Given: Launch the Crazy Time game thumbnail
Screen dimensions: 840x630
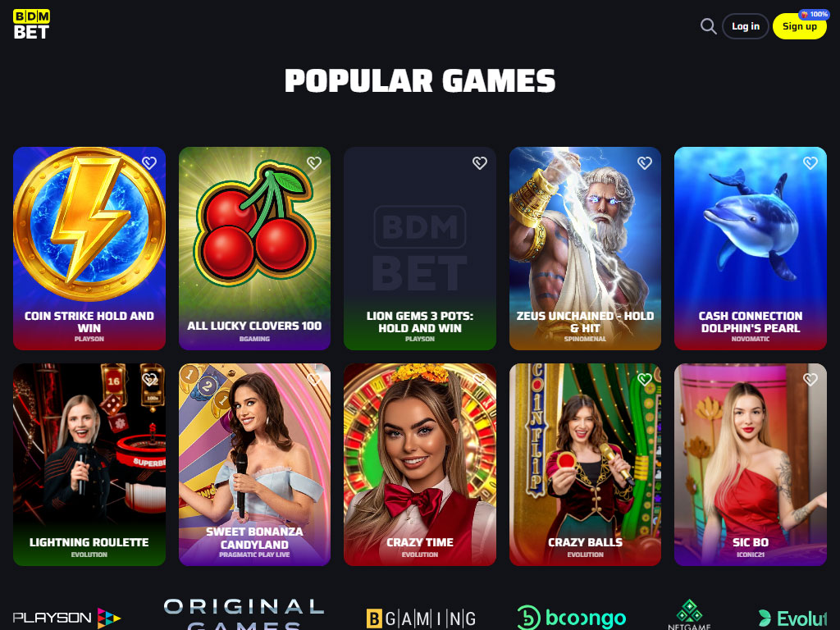Looking at the screenshot, I should [x=420, y=464].
